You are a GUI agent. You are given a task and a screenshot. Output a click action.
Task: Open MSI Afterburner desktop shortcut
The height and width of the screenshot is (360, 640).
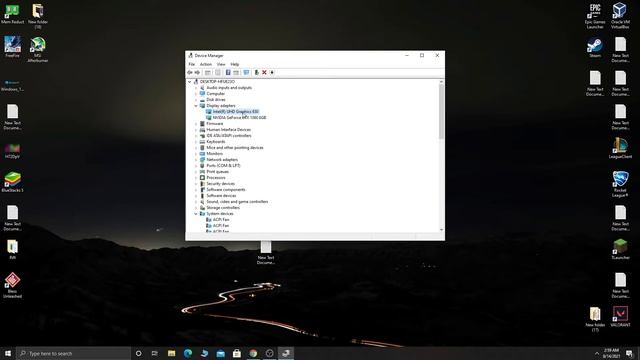tap(38, 49)
